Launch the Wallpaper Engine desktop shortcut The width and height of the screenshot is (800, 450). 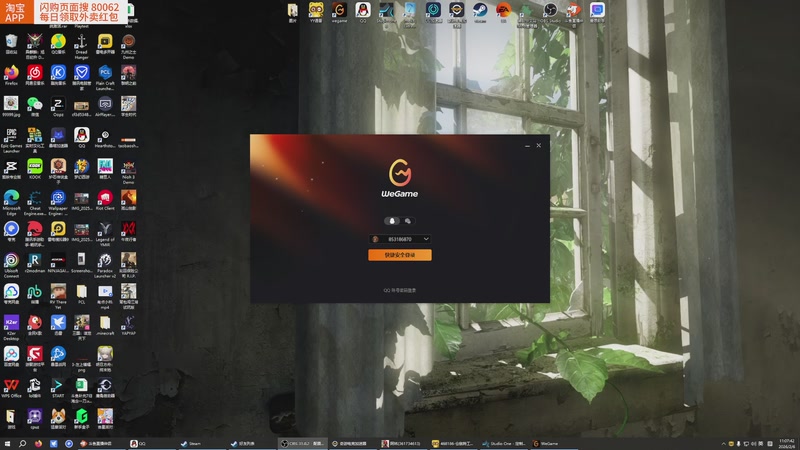pos(58,202)
